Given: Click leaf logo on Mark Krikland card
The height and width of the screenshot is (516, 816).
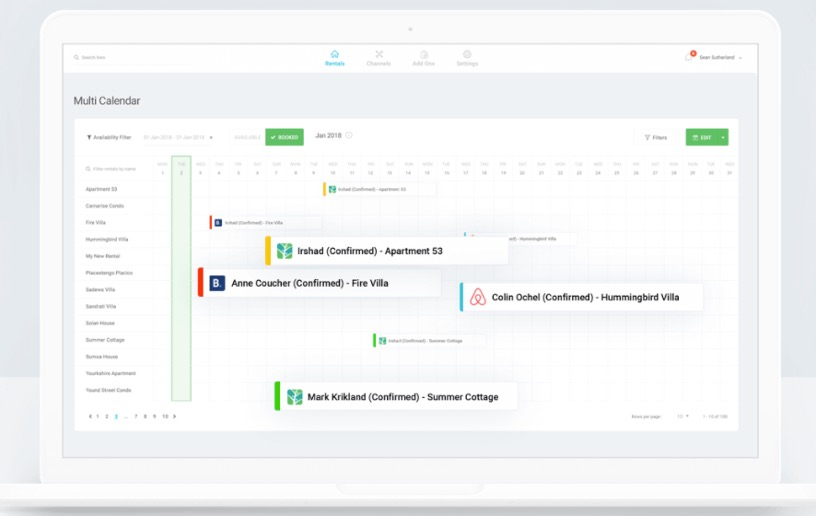Looking at the screenshot, I should coord(295,397).
